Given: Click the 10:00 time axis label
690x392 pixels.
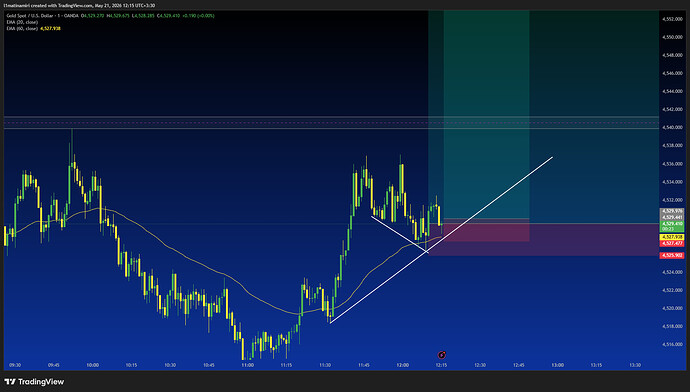Looking at the screenshot, I should click(92, 365).
